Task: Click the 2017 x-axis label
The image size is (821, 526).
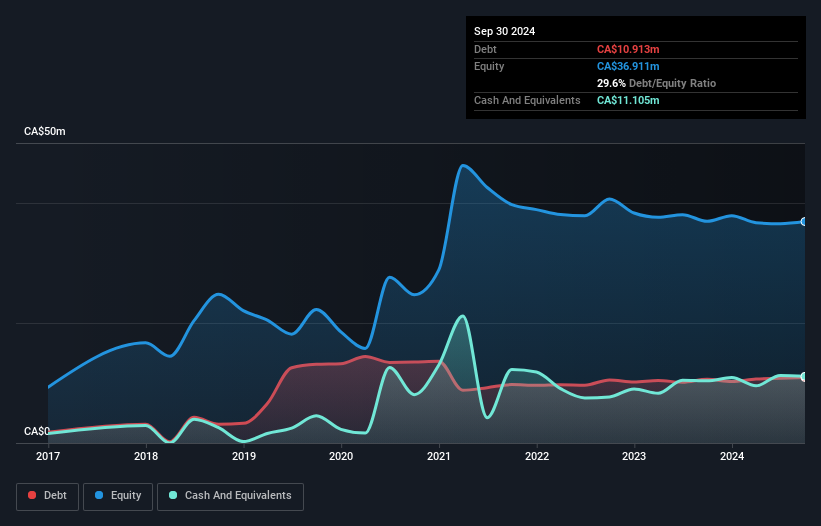Action: (x=48, y=456)
